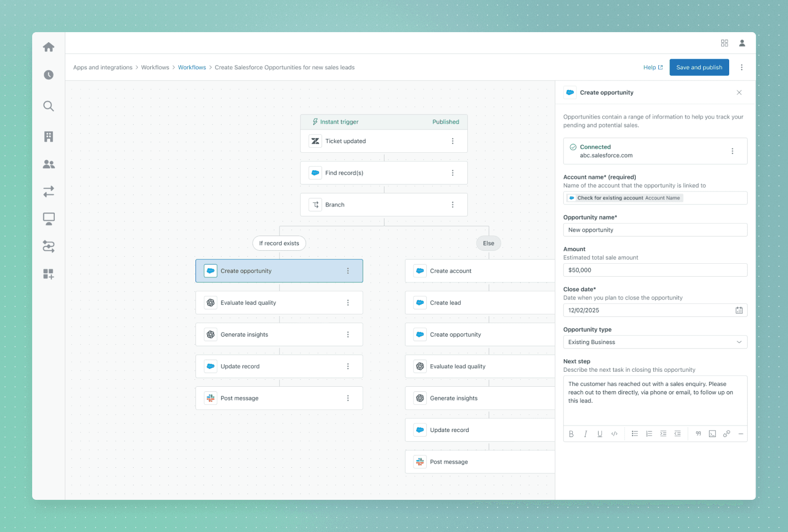Select the Create account step
This screenshot has height=532, width=788.
point(480,271)
